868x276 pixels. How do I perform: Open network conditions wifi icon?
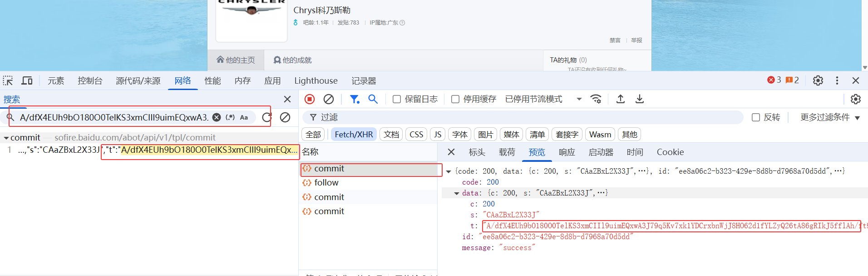596,99
